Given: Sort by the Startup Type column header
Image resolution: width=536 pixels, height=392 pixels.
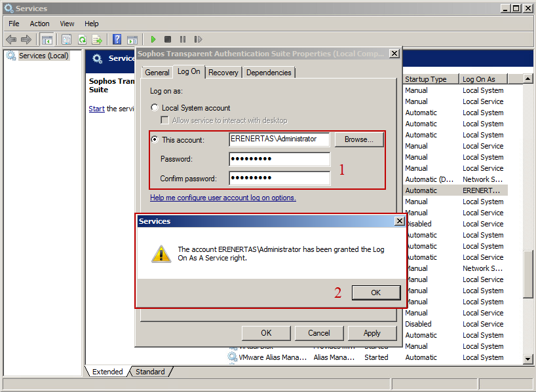Looking at the screenshot, I should 431,79.
